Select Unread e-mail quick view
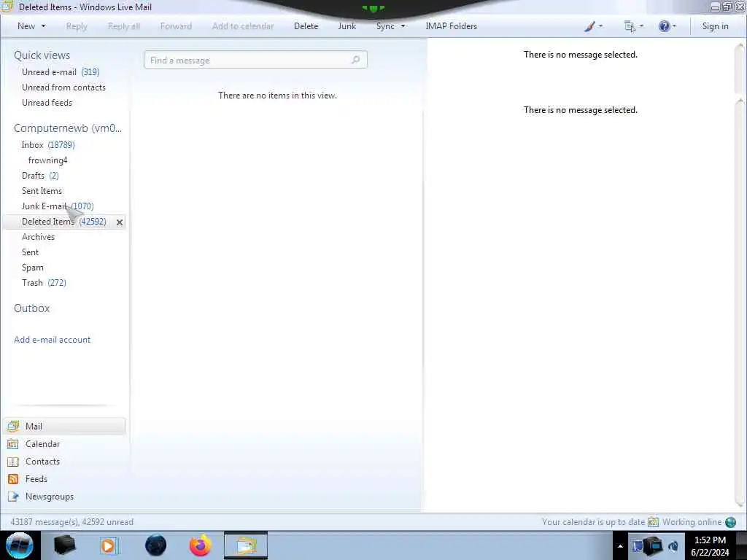 point(61,72)
